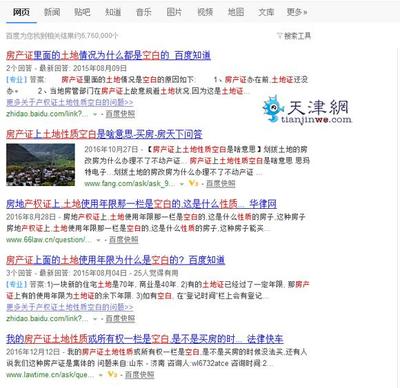Click the www.66law.cn/question URL text

[x=49, y=240]
